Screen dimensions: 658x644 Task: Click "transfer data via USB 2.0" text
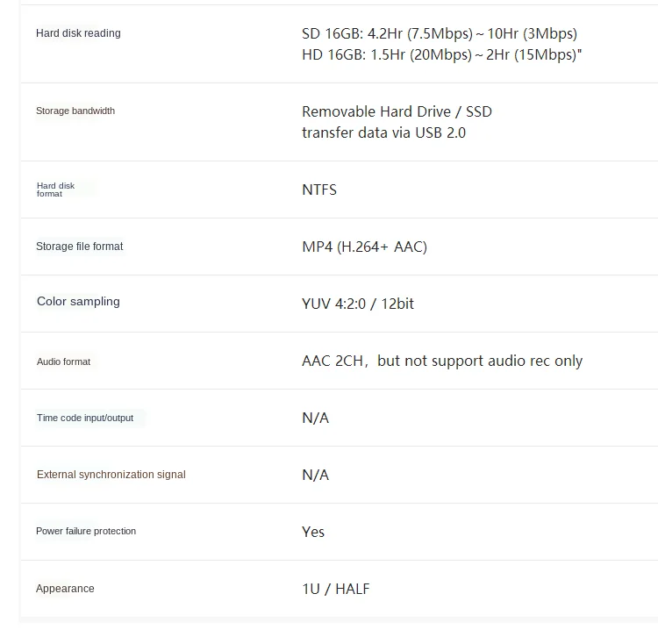click(383, 132)
